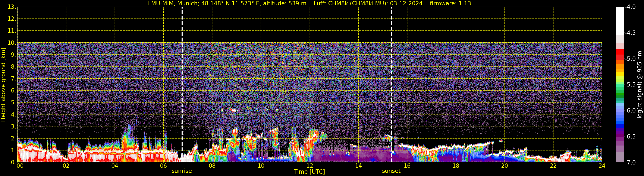Screen dimensions: 644x176
Task: Click the '-6.0' colorbar tick label
Action: [x=630, y=111]
